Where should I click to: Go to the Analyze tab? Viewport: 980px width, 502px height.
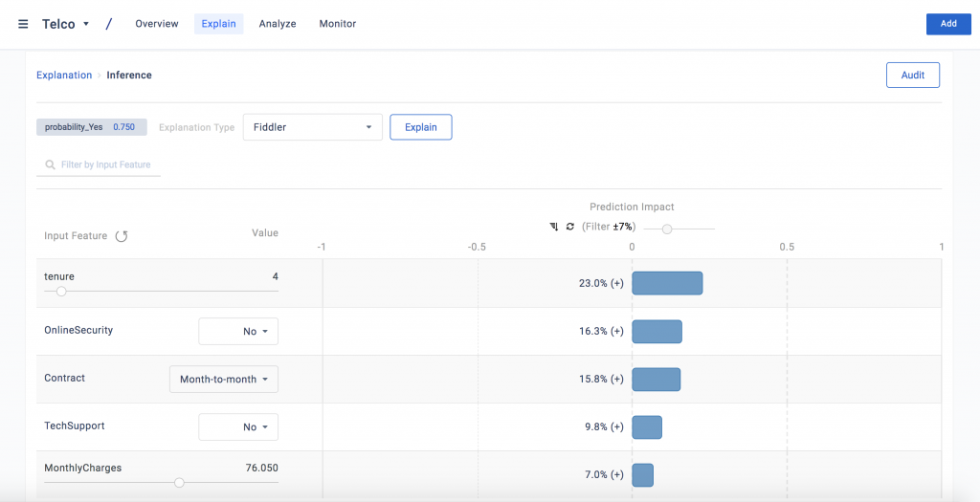click(x=278, y=24)
